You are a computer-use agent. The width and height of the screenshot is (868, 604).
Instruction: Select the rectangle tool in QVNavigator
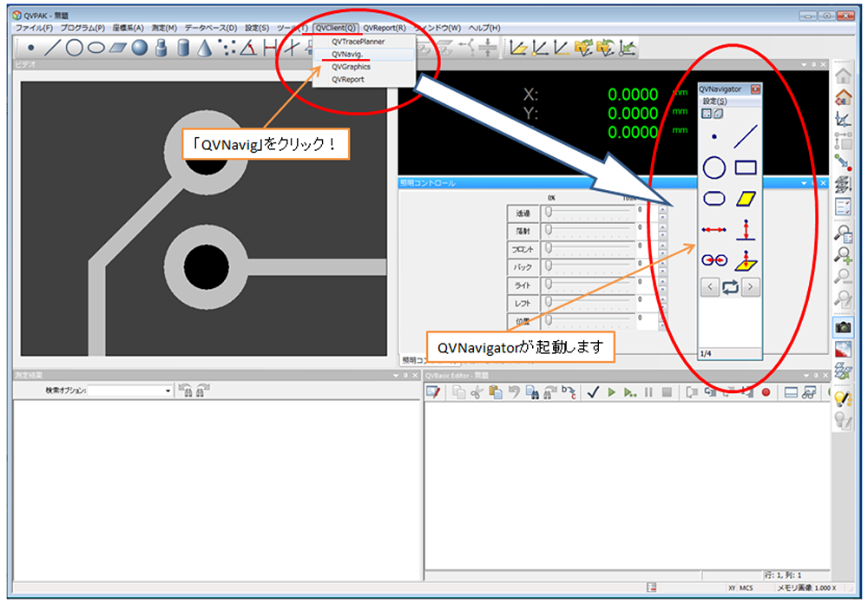(x=746, y=167)
